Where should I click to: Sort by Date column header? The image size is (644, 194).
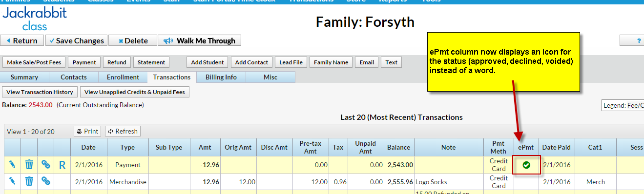pyautogui.click(x=89, y=147)
